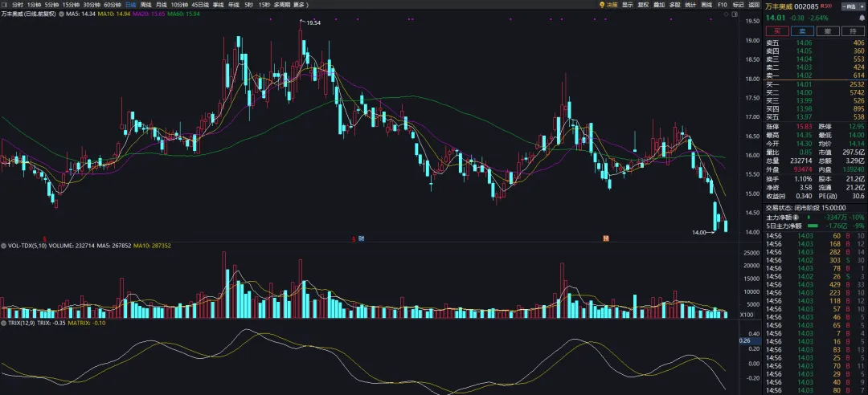Click the MA5 indicator label 14.34
Viewport: 868px width, 395px height.
tap(81, 14)
